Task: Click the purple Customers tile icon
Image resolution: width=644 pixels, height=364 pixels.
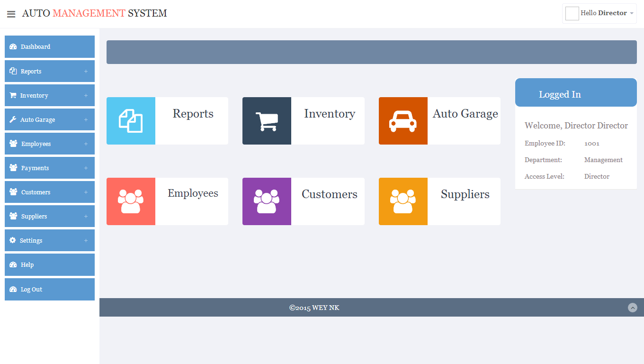Action: click(x=267, y=201)
